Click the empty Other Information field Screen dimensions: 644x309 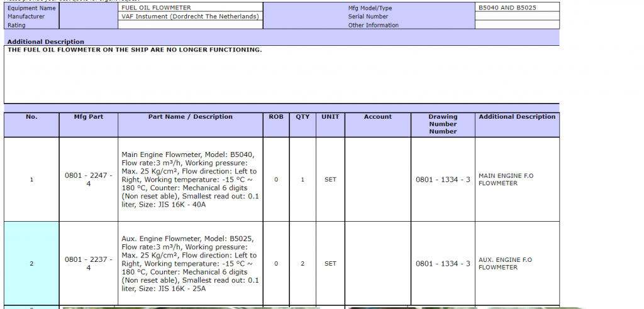coord(516,25)
